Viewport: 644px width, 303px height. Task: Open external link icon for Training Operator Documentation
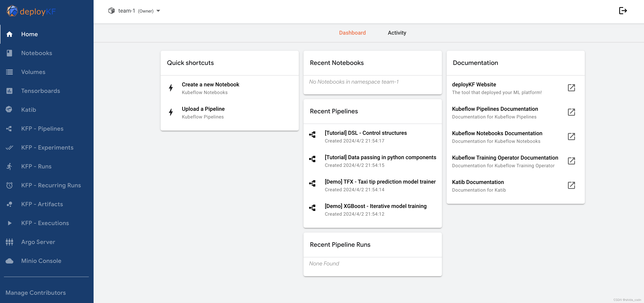coord(571,161)
